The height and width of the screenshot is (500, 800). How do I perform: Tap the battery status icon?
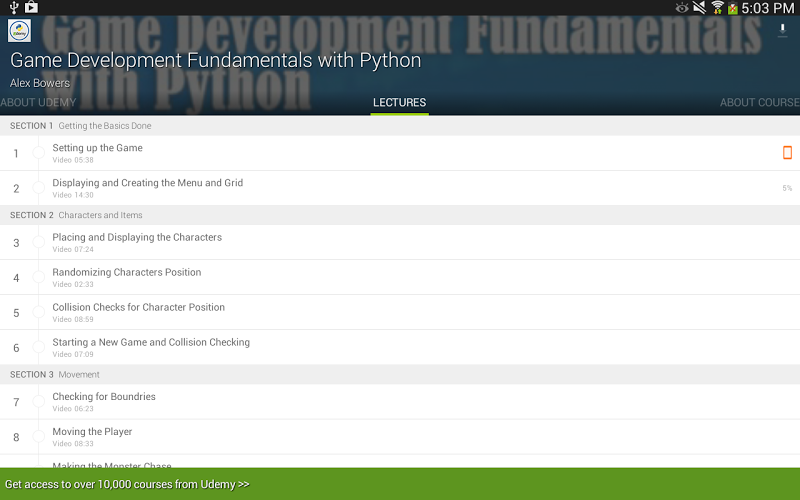(x=733, y=8)
